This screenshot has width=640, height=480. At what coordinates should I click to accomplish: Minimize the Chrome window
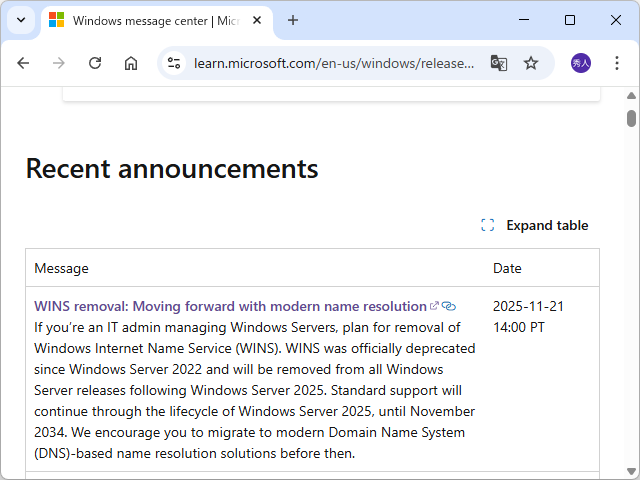[524, 20]
